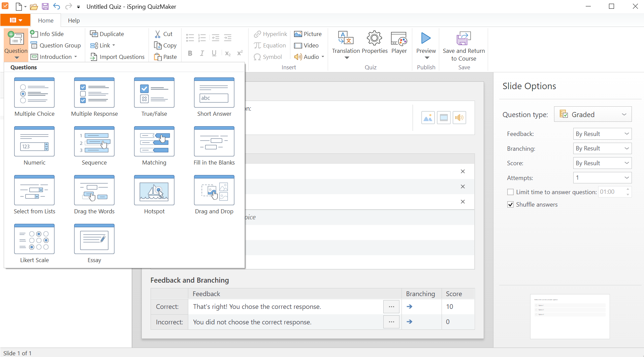Screen dimensions: 644x357
Task: Add a Sequence question
Action: pos(94,146)
